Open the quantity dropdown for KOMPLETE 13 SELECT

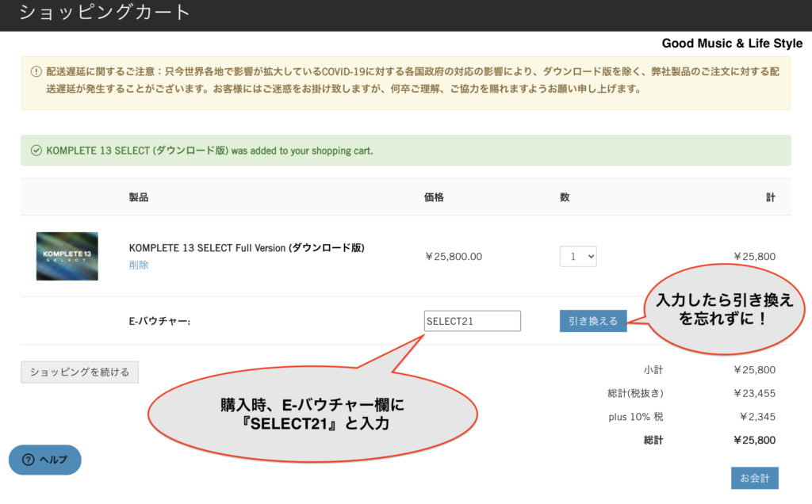[578, 256]
